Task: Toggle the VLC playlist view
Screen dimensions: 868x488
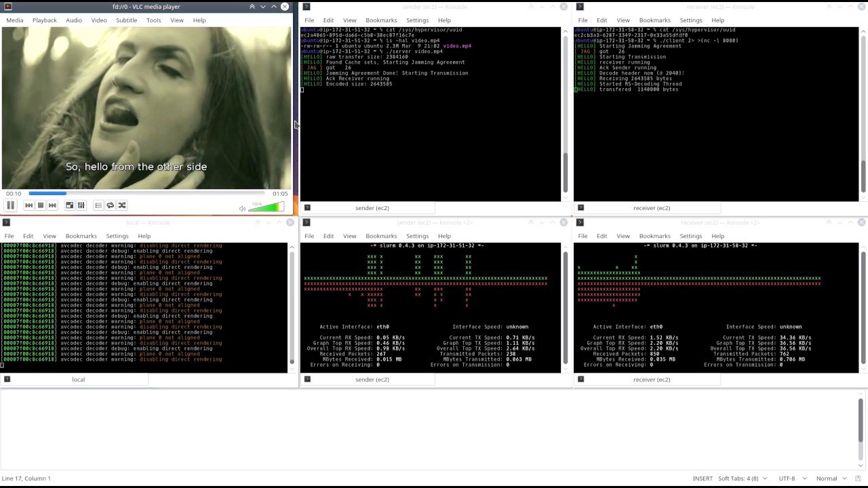Action: click(x=98, y=205)
